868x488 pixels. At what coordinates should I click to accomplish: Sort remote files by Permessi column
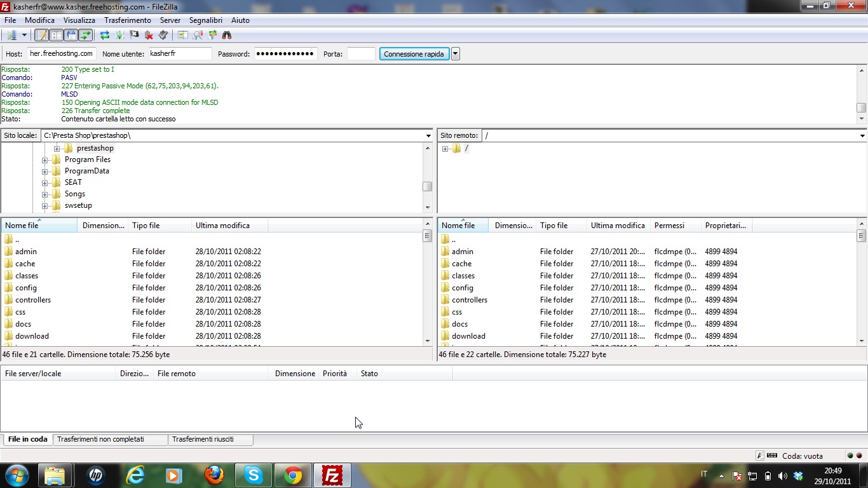(675, 226)
